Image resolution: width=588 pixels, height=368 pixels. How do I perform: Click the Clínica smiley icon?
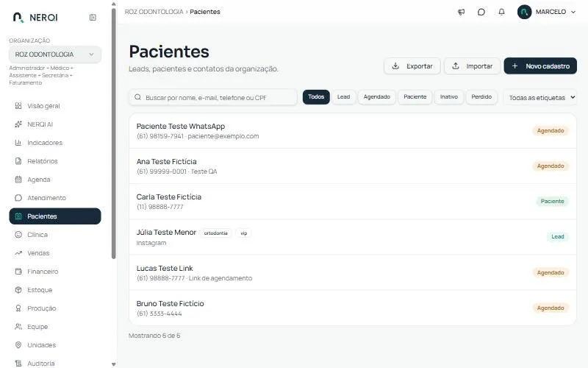point(18,235)
